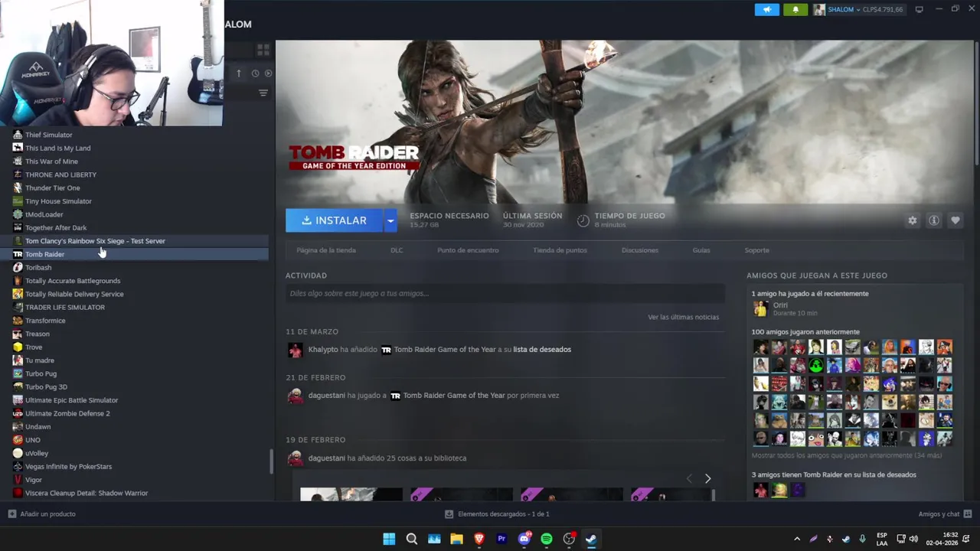980x551 pixels.
Task: Open install options dropdown arrow
Action: pos(390,220)
